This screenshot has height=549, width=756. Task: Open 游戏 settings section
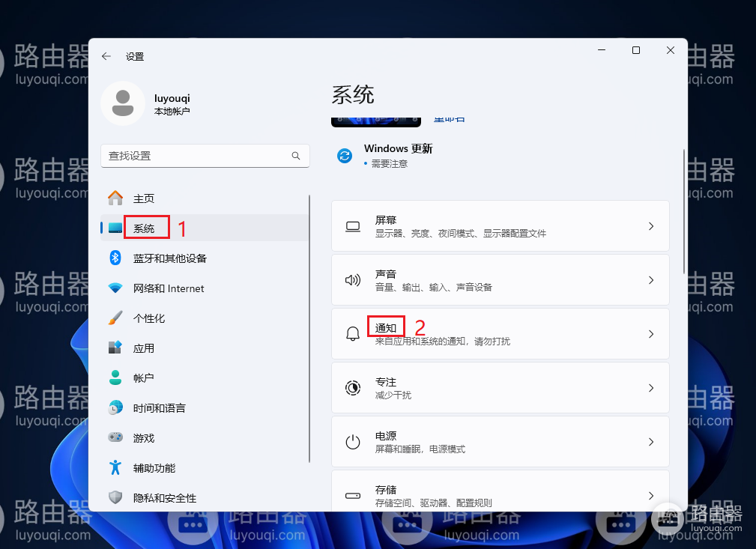[x=205, y=437]
